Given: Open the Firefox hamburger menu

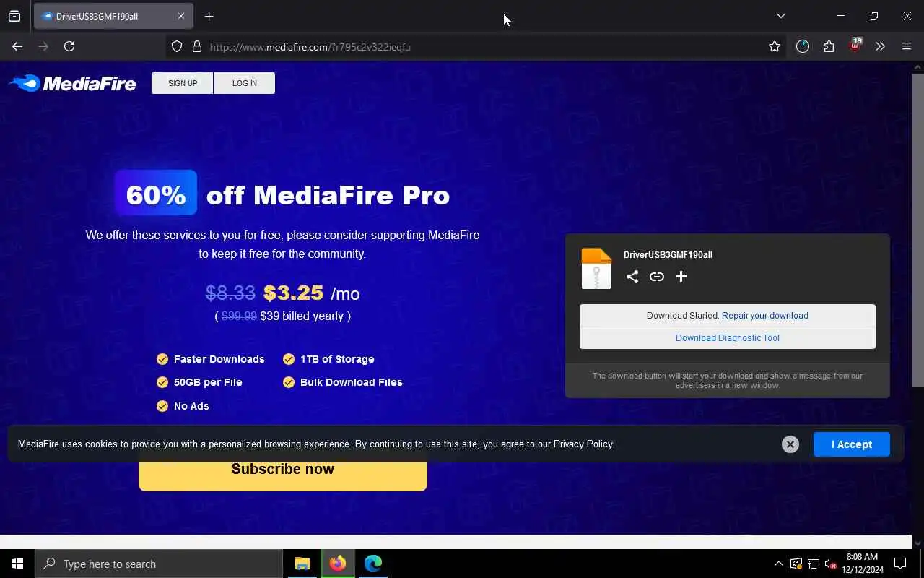Looking at the screenshot, I should click(907, 46).
